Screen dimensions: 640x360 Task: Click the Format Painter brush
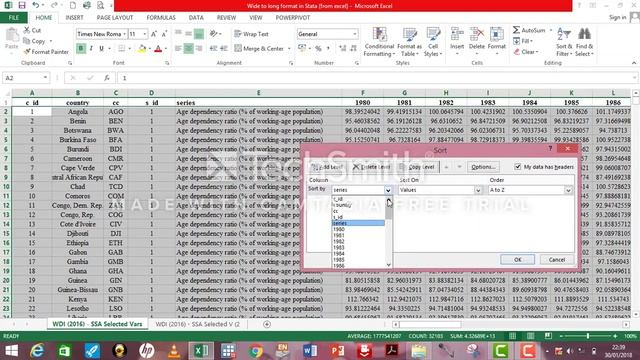(x=27, y=52)
